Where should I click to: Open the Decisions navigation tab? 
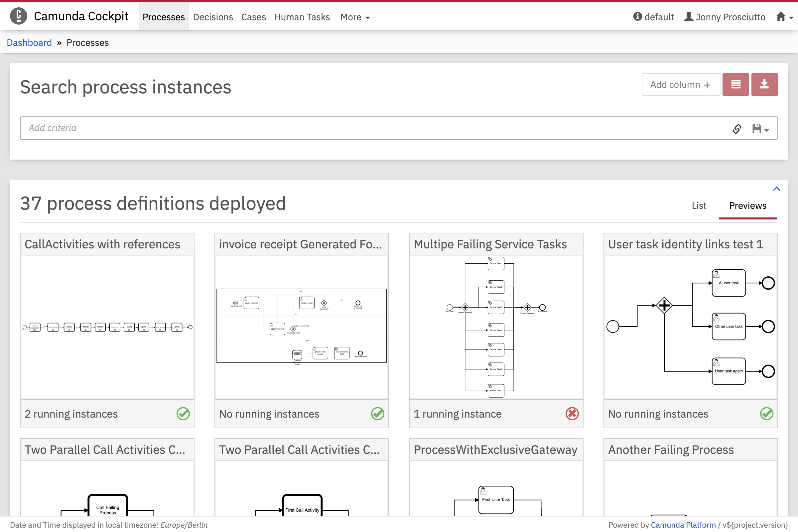213,17
